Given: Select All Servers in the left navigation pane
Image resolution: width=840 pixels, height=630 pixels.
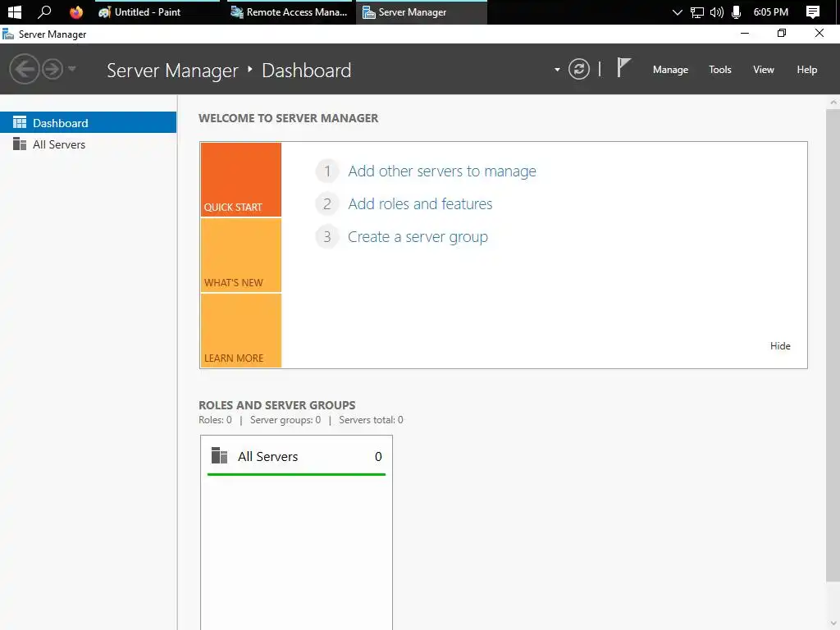Looking at the screenshot, I should [x=88, y=144].
